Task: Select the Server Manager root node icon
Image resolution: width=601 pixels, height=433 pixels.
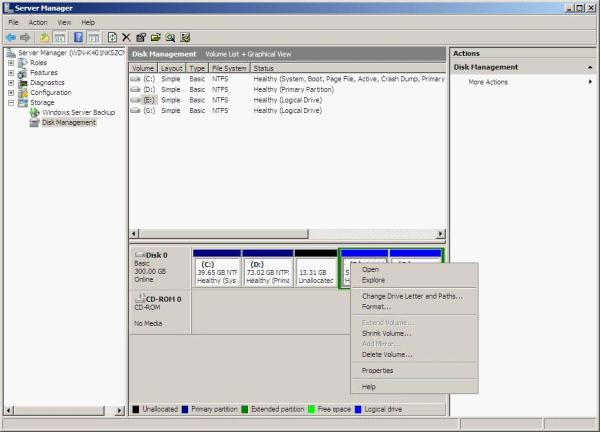Action: (11, 53)
